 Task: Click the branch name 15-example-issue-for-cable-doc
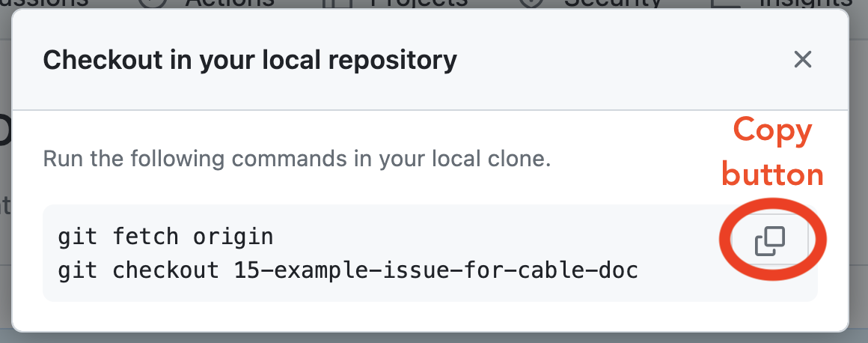436,270
